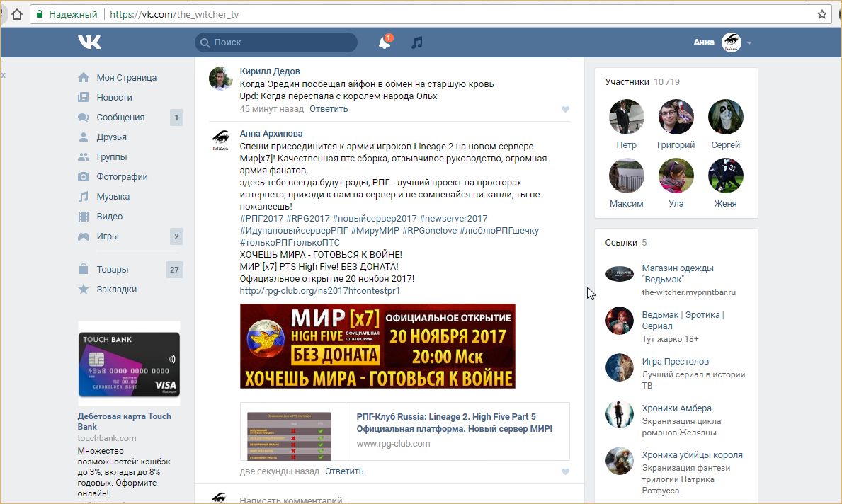Open member Григорий's avatar
Image resolution: width=842 pixels, height=504 pixels.
click(676, 117)
